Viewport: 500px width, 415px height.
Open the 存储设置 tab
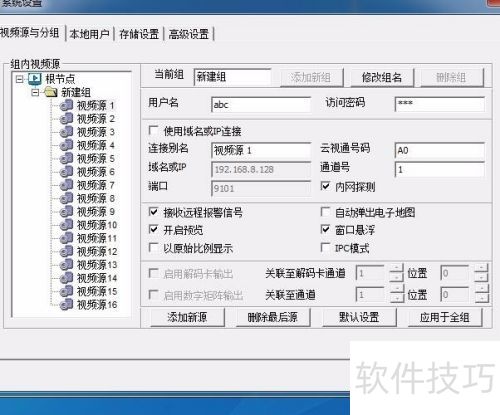pyautogui.click(x=139, y=34)
